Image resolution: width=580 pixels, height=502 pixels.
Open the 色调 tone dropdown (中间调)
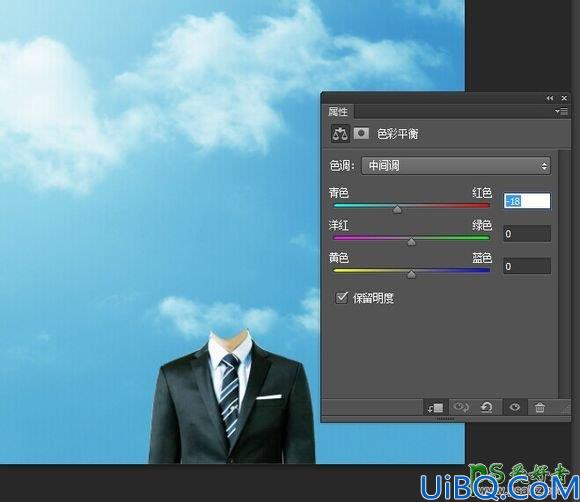(x=456, y=166)
